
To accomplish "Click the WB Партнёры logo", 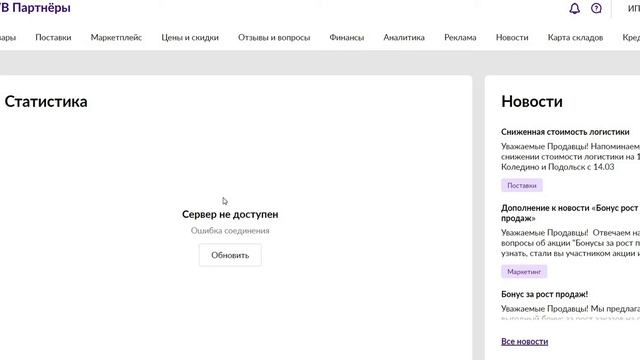I will (x=35, y=8).
